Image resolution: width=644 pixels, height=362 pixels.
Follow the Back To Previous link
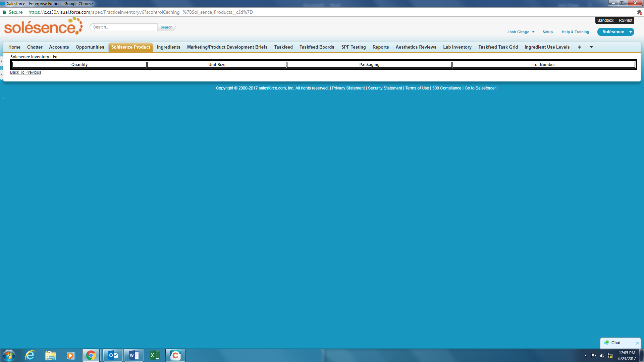click(25, 72)
